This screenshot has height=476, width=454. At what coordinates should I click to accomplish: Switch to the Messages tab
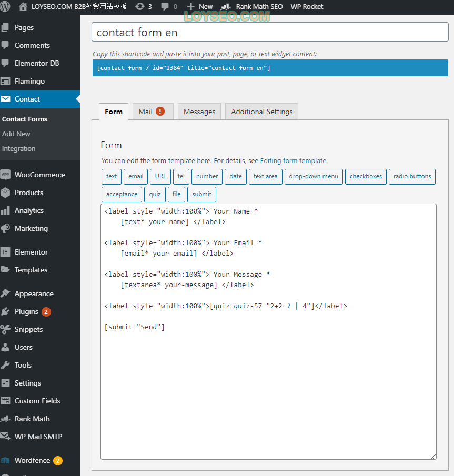[199, 112]
